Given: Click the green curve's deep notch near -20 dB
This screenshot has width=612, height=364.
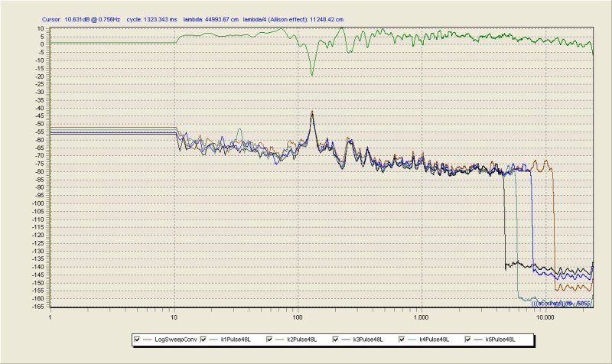Looking at the screenshot, I should coord(311,73).
